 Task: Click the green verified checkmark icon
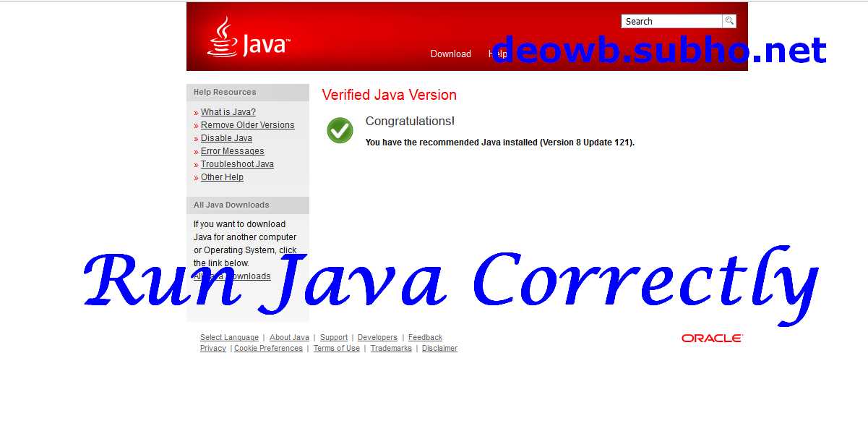click(340, 130)
